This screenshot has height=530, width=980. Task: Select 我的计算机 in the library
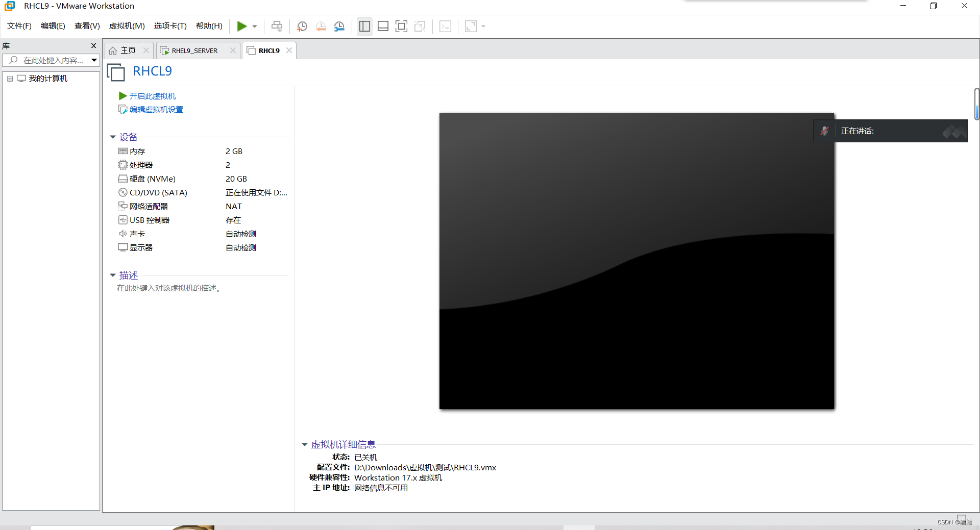click(x=48, y=79)
